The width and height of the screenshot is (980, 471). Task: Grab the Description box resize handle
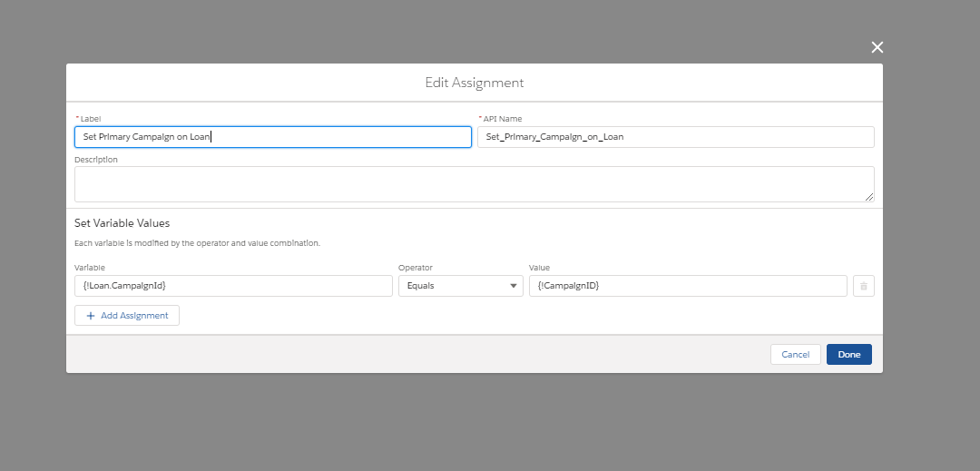(x=869, y=197)
